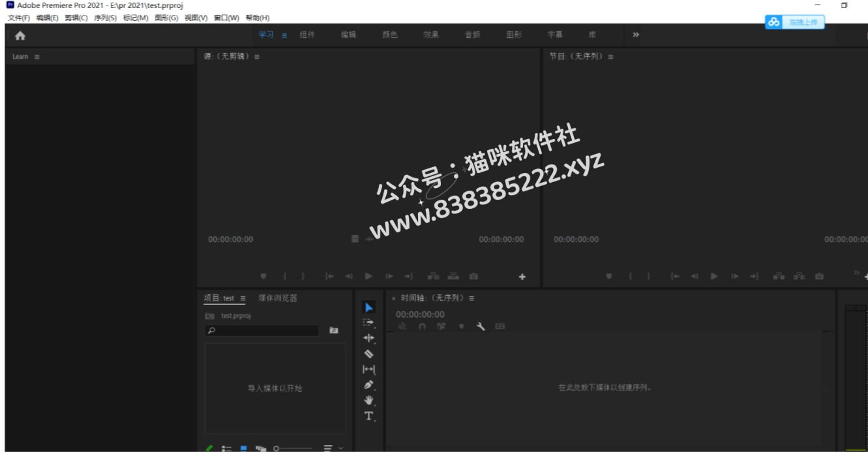Open the 时间轴 panel menu
Screen dimensions: 868x453
[471, 298]
